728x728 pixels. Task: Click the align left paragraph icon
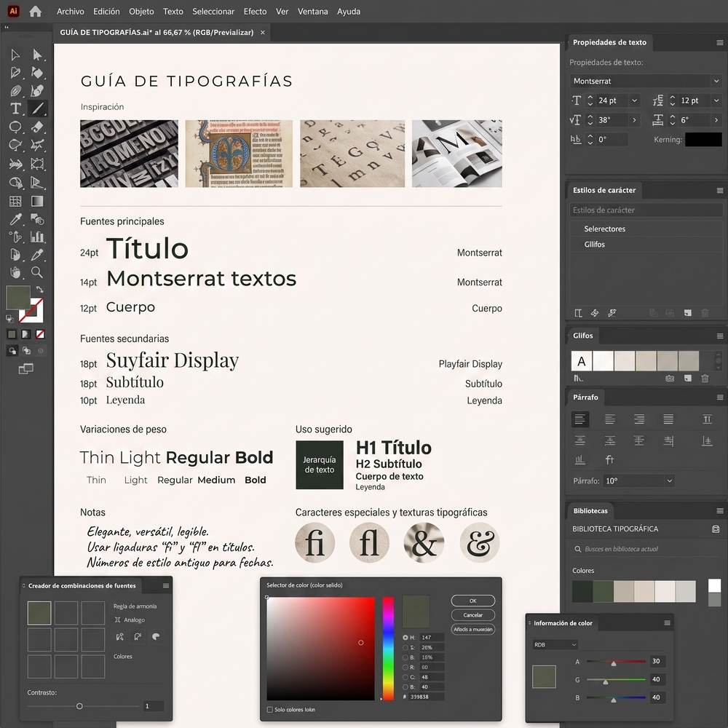point(580,419)
